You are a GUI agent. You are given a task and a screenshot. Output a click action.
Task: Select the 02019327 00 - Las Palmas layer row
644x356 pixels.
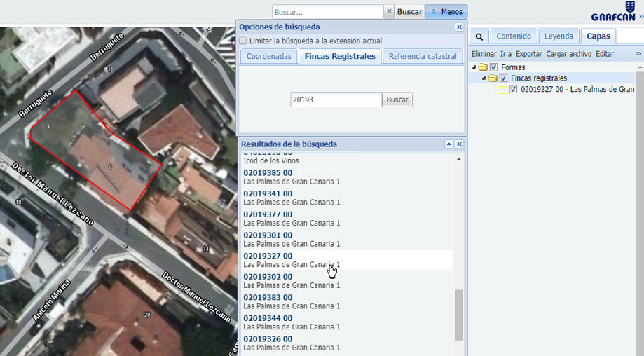[x=577, y=89]
